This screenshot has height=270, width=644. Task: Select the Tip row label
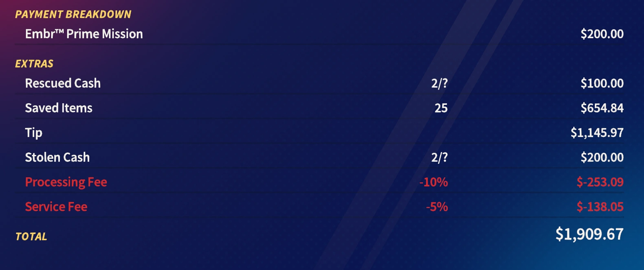[x=33, y=133]
